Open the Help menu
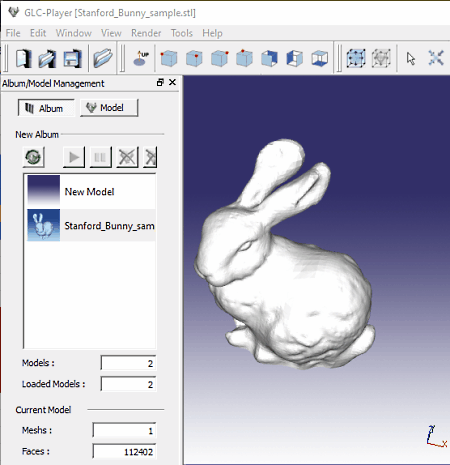This screenshot has width=450, height=465. coord(212,33)
